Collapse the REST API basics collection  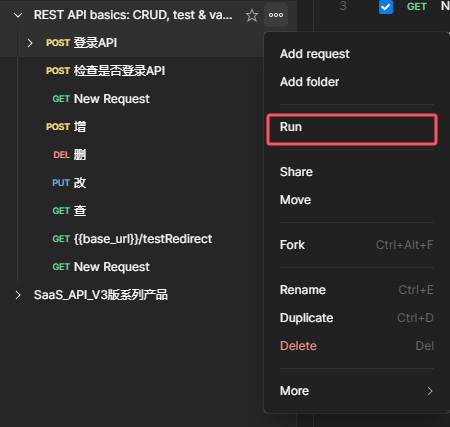pos(18,15)
